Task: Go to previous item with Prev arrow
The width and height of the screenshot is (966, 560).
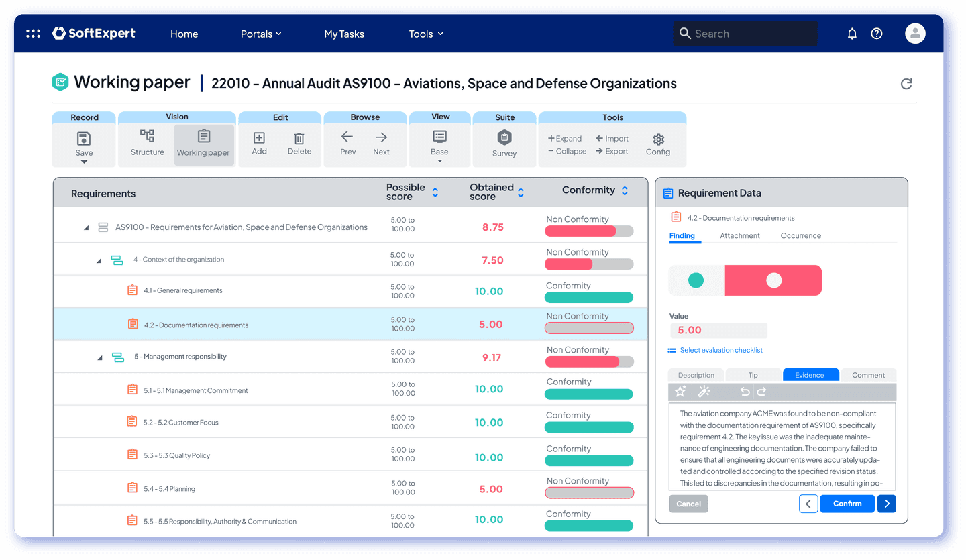Action: (347, 138)
